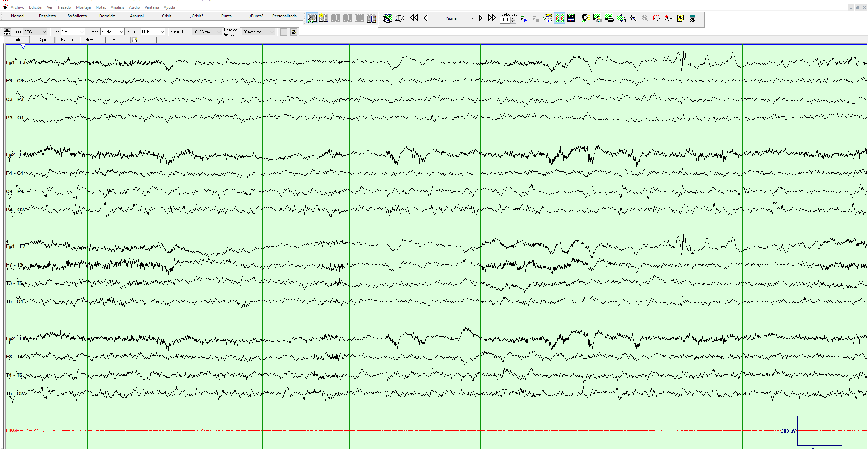The height and width of the screenshot is (451, 868).
Task: Select the first page-view book icon
Action: point(312,18)
